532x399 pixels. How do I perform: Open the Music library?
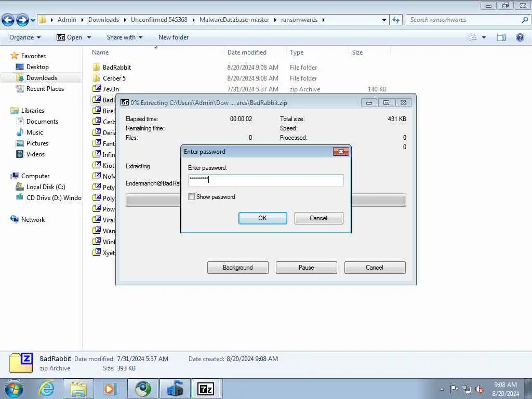pyautogui.click(x=35, y=132)
